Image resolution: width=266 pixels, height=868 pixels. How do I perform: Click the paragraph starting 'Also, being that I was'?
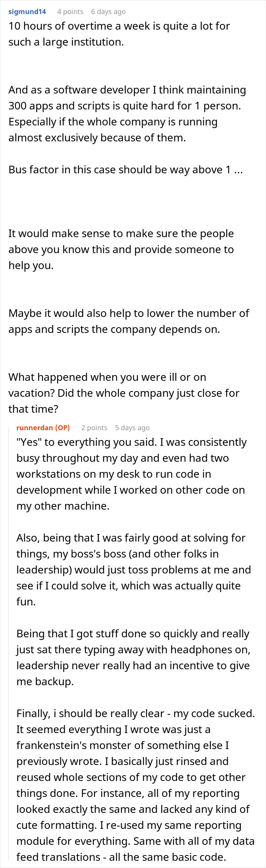click(x=134, y=570)
